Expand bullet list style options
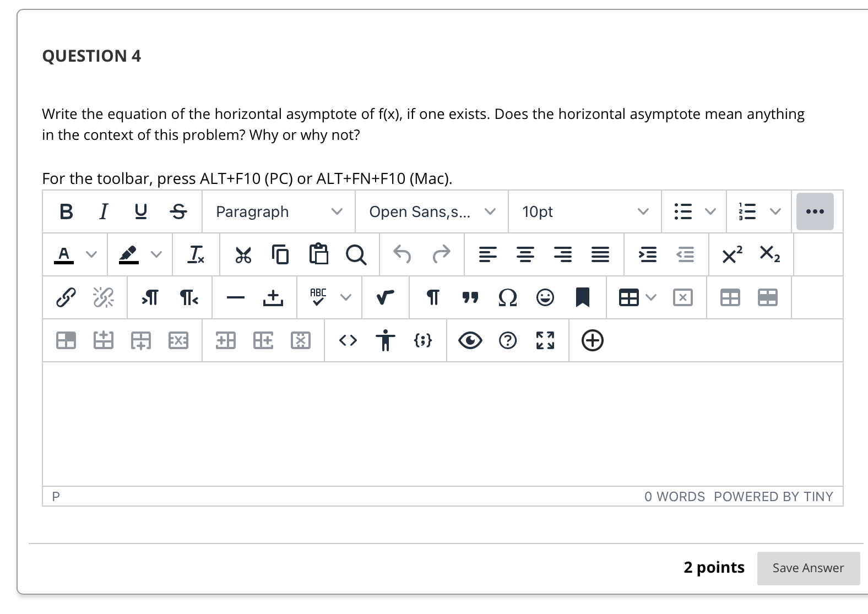868x614 pixels. [x=710, y=211]
